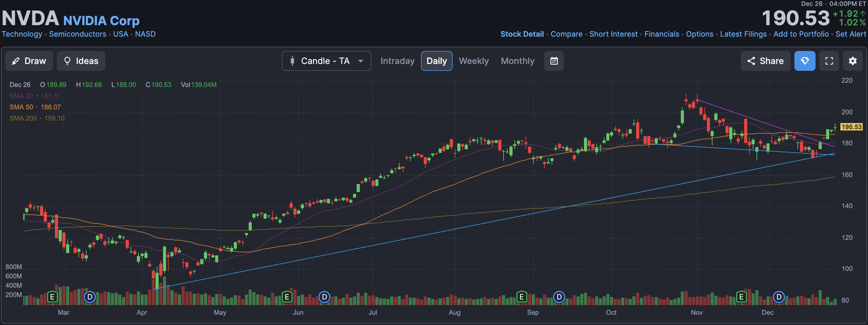Viewport: 868px width, 325px height.
Task: Click the large 190.53 last price
Action: (x=796, y=18)
